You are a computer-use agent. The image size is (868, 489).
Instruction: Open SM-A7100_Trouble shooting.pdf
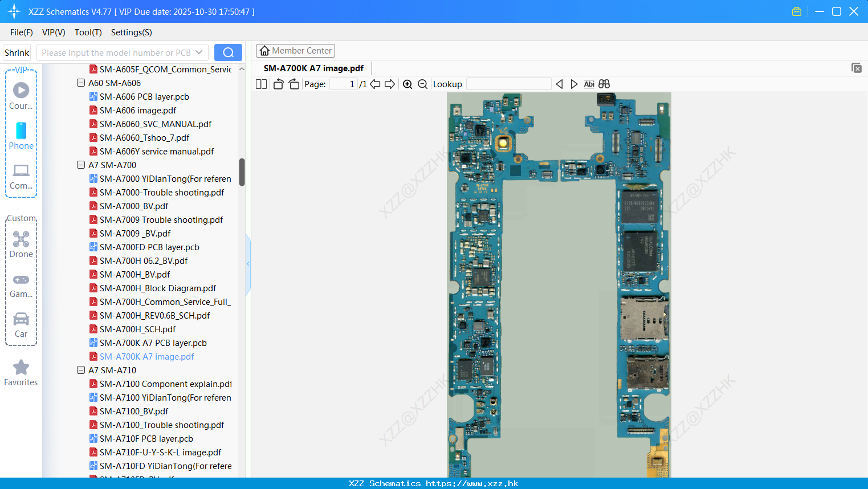(x=162, y=425)
